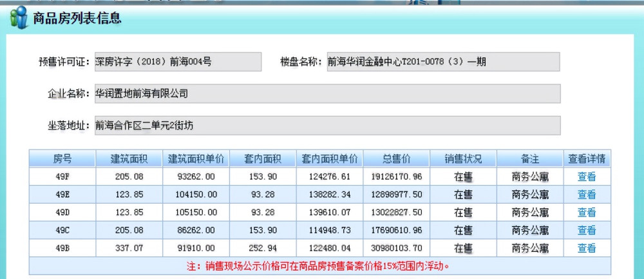The image size is (644, 279).
Task: Select room number cell 49E
Action: pyautogui.click(x=62, y=195)
